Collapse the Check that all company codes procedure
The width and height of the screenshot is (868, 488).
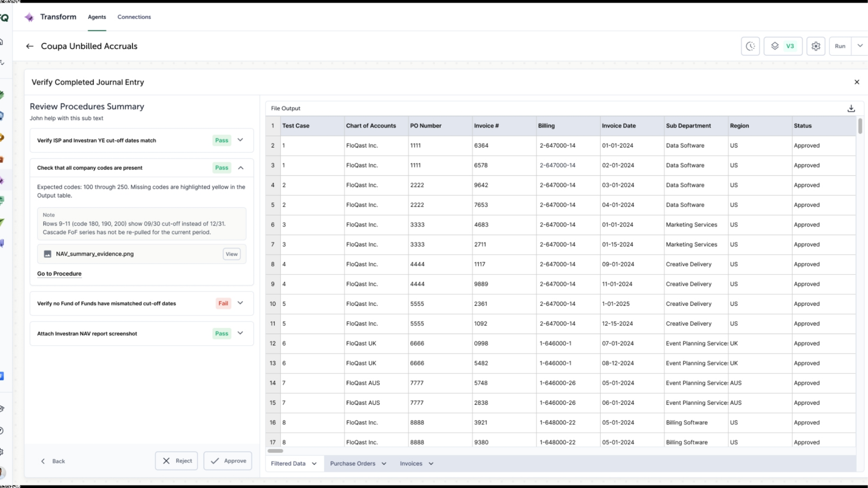pos(241,168)
